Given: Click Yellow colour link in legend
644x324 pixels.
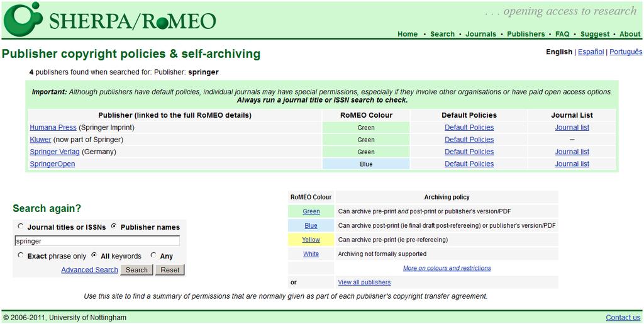Looking at the screenshot, I should coord(311,240).
